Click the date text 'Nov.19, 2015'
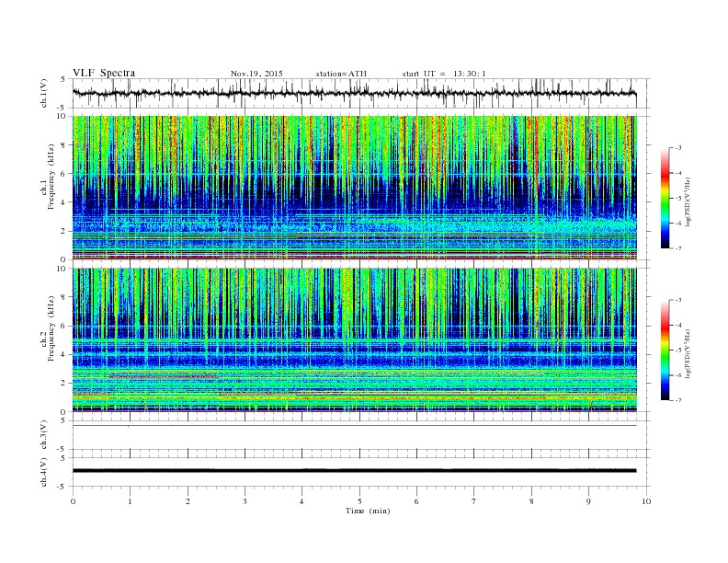This screenshot has width=728, height=563. pyautogui.click(x=256, y=74)
